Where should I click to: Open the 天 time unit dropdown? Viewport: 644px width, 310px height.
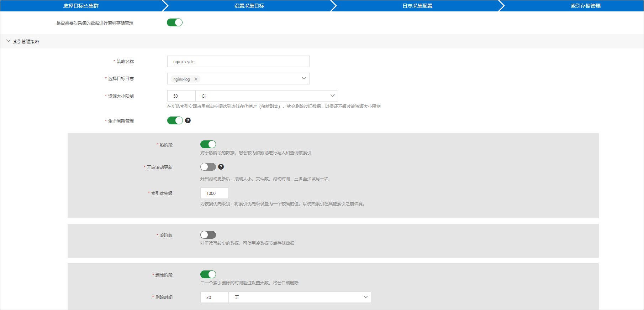[x=300, y=297]
